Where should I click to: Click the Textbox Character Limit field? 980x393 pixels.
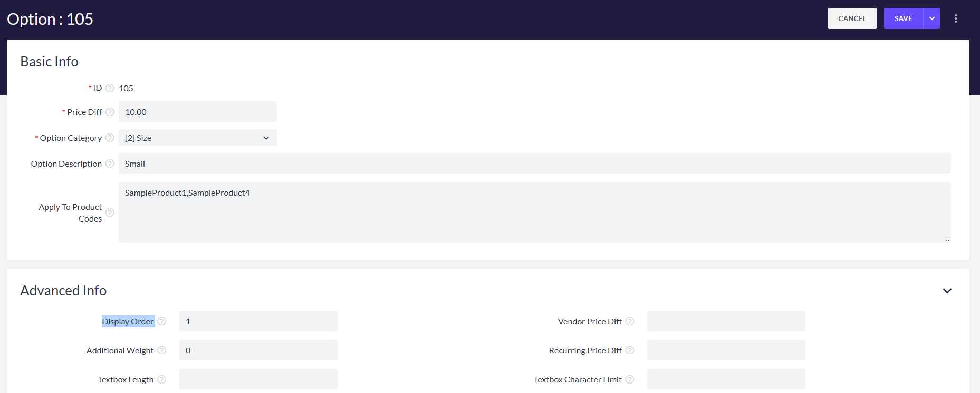pos(726,379)
